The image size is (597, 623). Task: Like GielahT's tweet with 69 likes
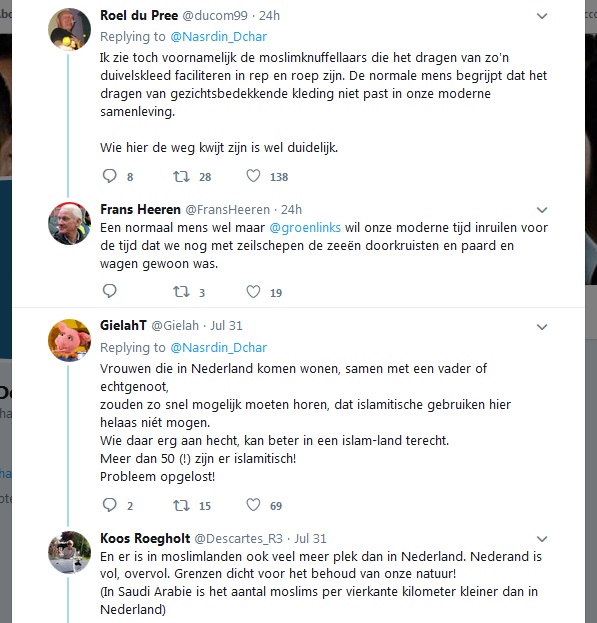253,505
